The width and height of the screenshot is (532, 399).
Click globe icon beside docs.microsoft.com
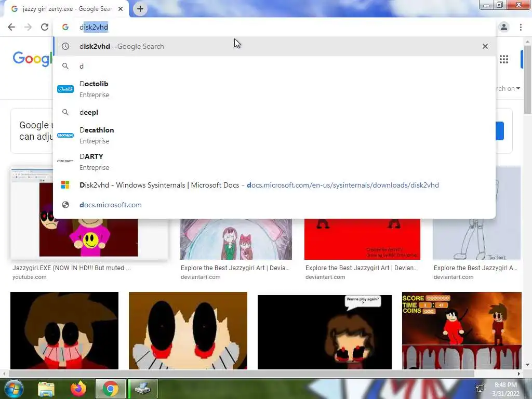[x=65, y=205]
